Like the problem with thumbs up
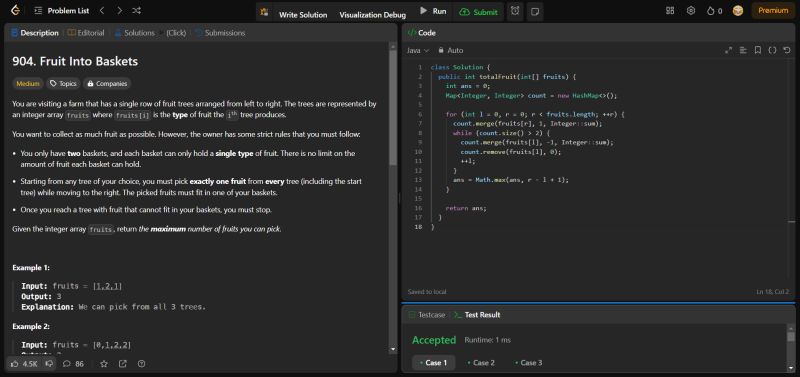800x377 pixels. click(23, 364)
